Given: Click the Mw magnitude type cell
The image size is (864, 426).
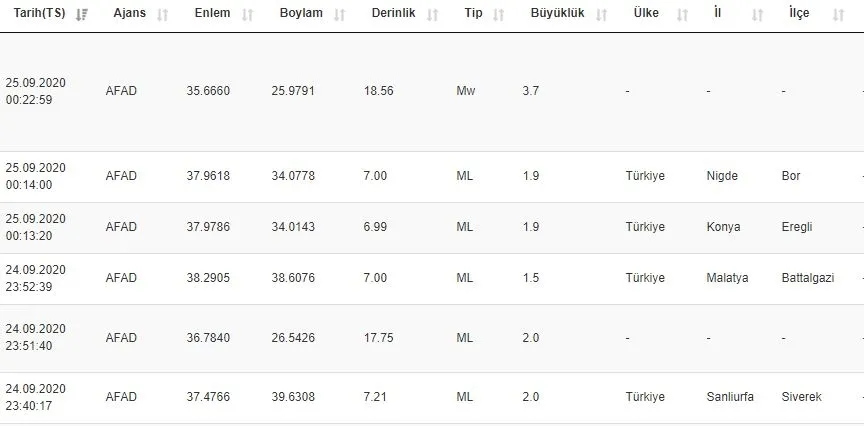Looking at the screenshot, I should tap(465, 91).
